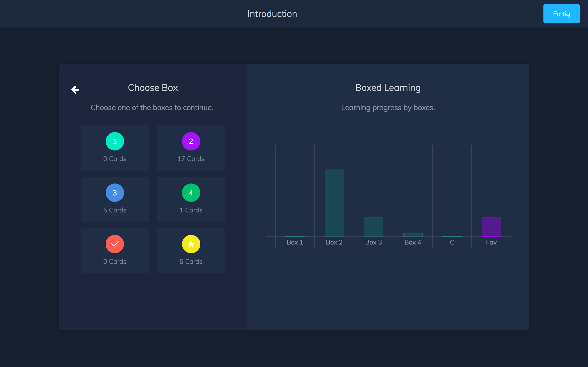This screenshot has height=367, width=588.
Task: Select the teal box 1 circle
Action: (x=115, y=141)
